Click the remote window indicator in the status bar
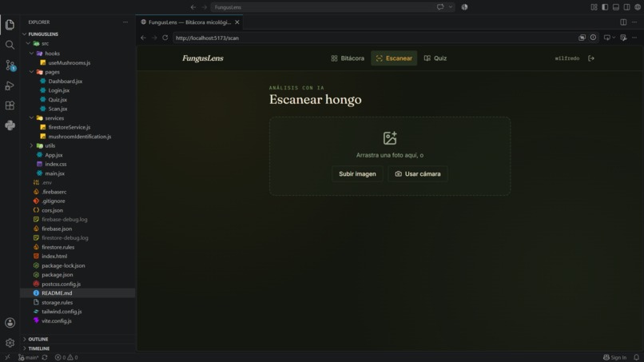The height and width of the screenshot is (362, 644). pos(7,357)
